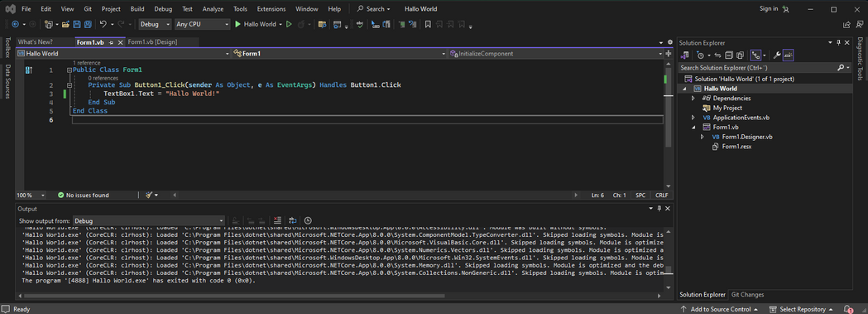Click the Undo arrow icon
Image resolution: width=868 pixels, height=314 pixels.
103,24
